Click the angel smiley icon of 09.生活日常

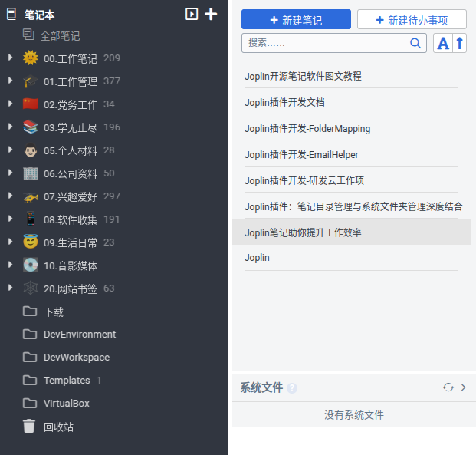coord(31,242)
